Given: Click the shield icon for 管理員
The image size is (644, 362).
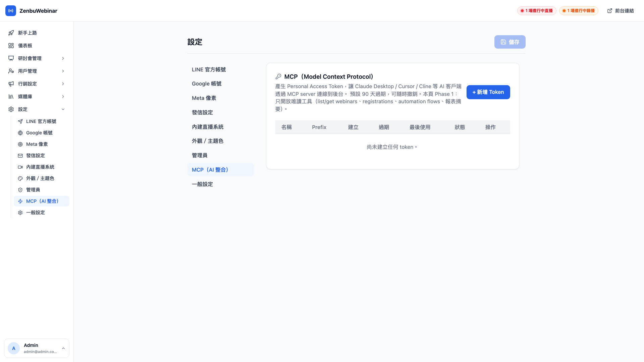Looking at the screenshot, I should [x=20, y=190].
